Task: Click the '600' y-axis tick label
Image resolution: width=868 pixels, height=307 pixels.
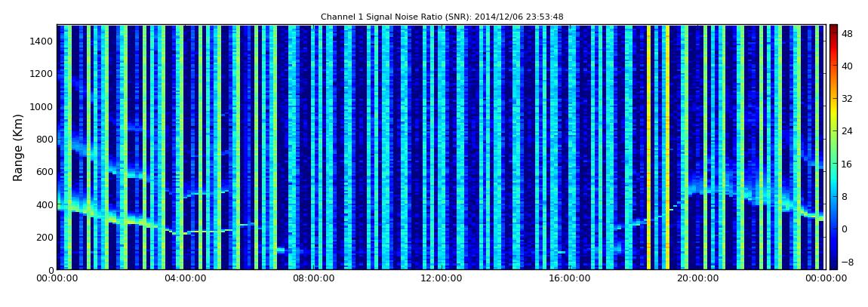Action: (x=45, y=171)
